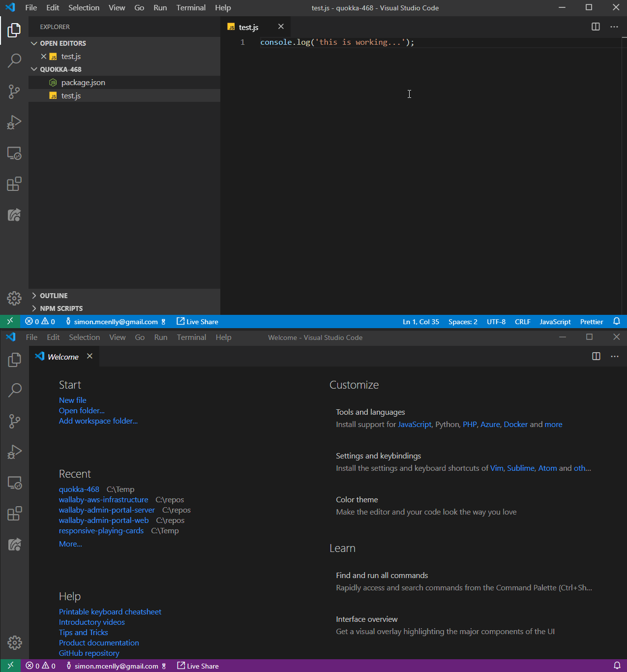Click the Prettier status bar item
This screenshot has height=672, width=627.
(x=591, y=321)
